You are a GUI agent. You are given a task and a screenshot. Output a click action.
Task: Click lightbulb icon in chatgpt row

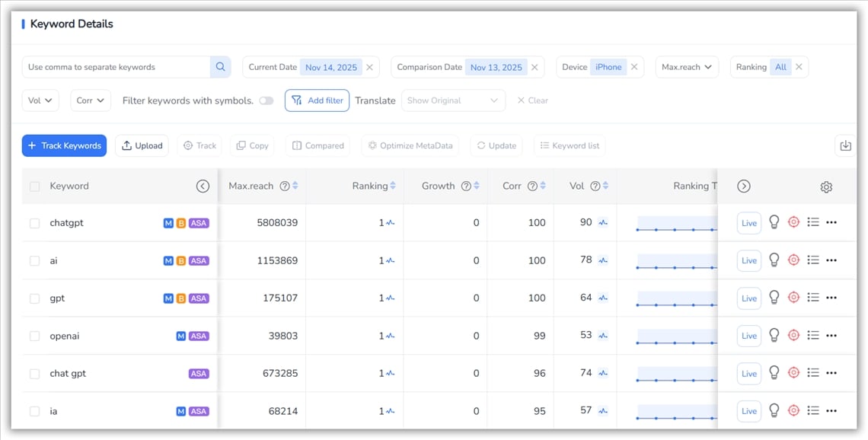coord(774,222)
